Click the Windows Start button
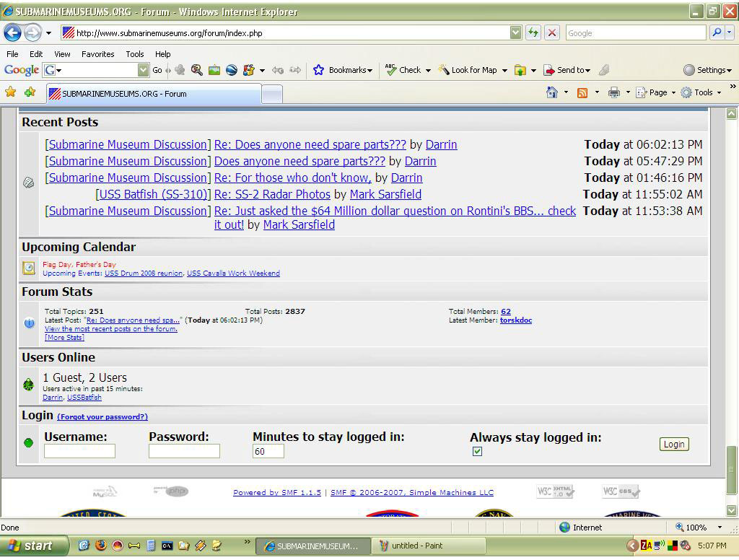The image size is (739, 560). pos(30,546)
